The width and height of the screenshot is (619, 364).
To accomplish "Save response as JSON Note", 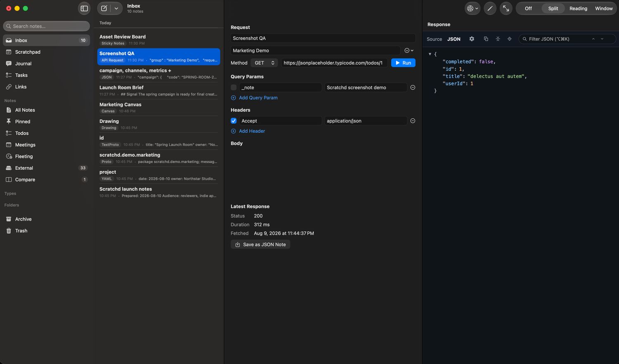I will pos(260,244).
